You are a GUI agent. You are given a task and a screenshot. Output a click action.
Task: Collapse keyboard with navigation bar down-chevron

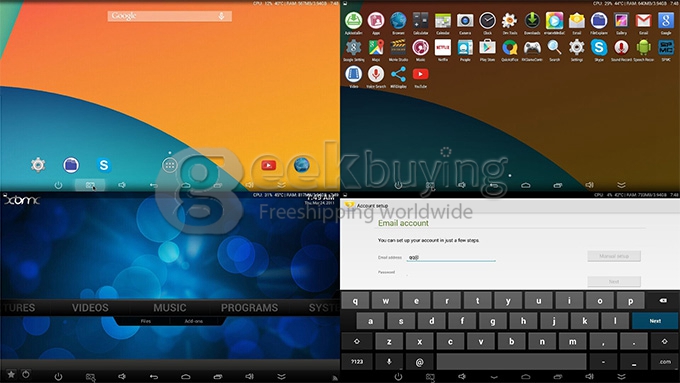click(x=494, y=376)
